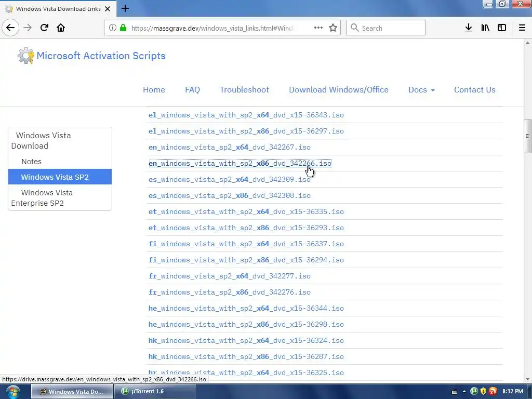The image size is (532, 399).
Task: Download he x64 dvd_x15-36344.iso
Action: click(x=246, y=309)
